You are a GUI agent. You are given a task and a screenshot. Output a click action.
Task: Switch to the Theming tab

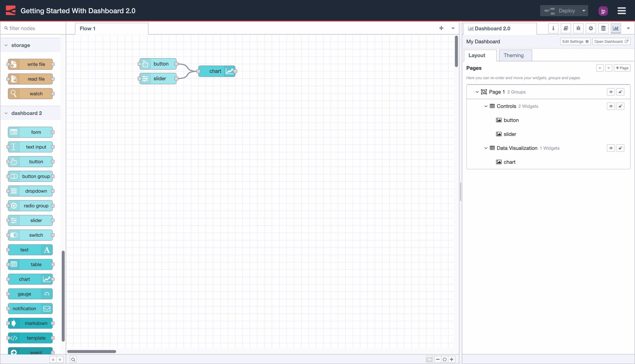pos(514,55)
